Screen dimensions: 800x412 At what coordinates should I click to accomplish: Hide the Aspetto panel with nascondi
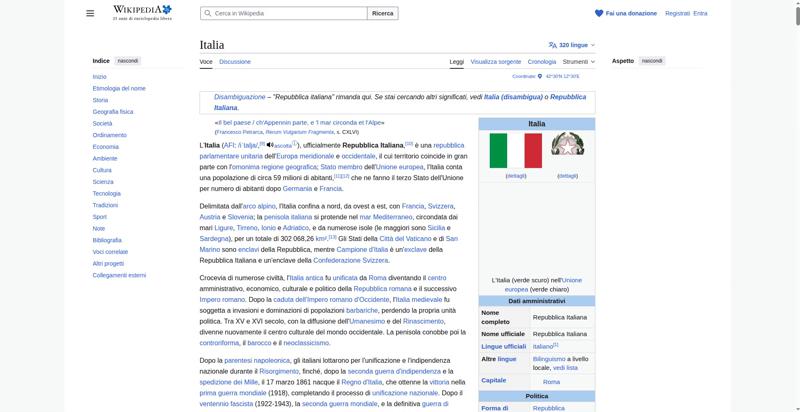click(x=651, y=61)
